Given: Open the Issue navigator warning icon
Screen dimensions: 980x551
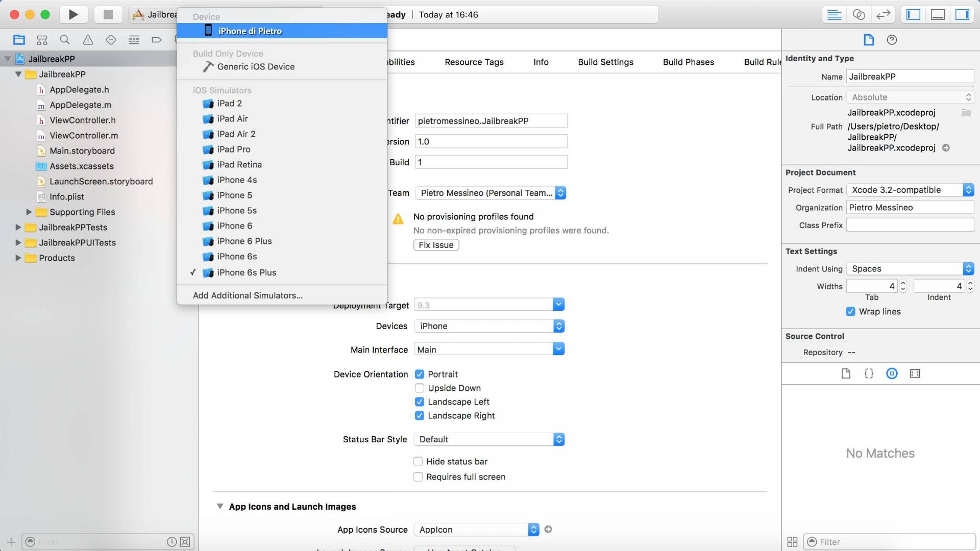Looking at the screenshot, I should pos(88,40).
